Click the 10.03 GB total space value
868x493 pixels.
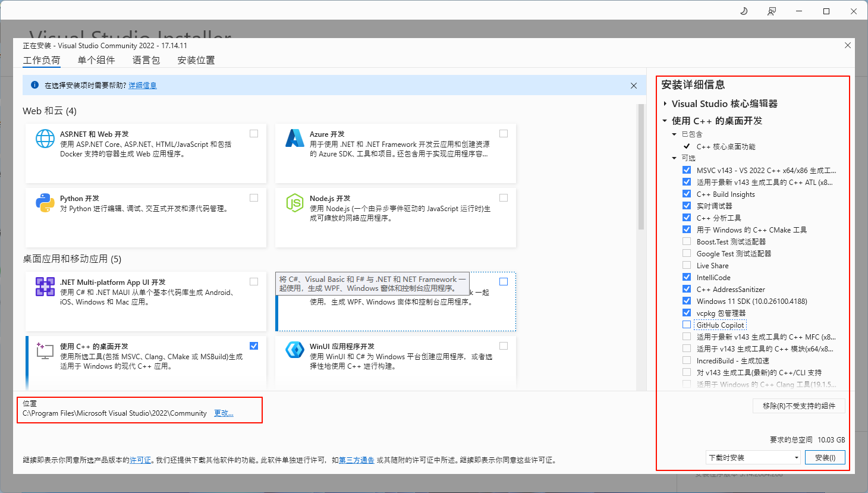[831, 440]
